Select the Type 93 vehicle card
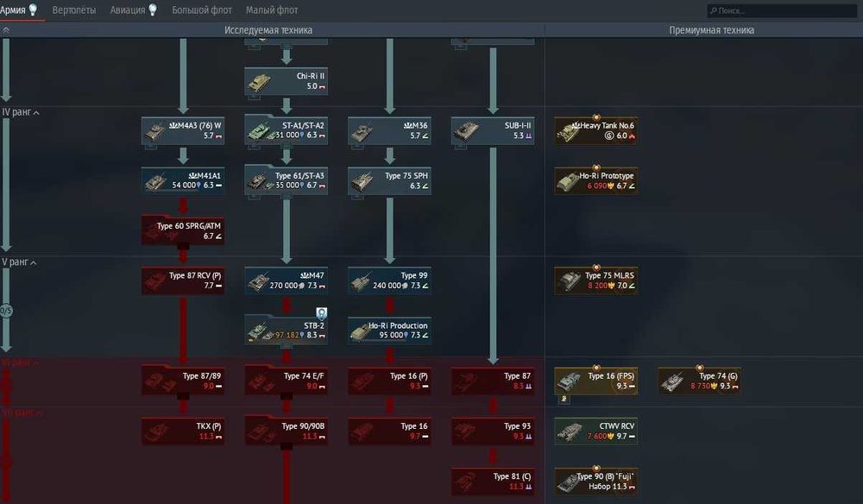 493,432
